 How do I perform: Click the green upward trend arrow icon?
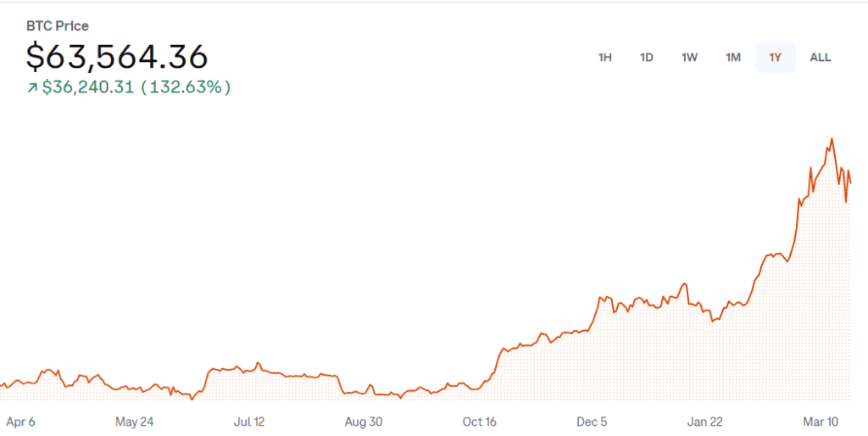coord(32,87)
